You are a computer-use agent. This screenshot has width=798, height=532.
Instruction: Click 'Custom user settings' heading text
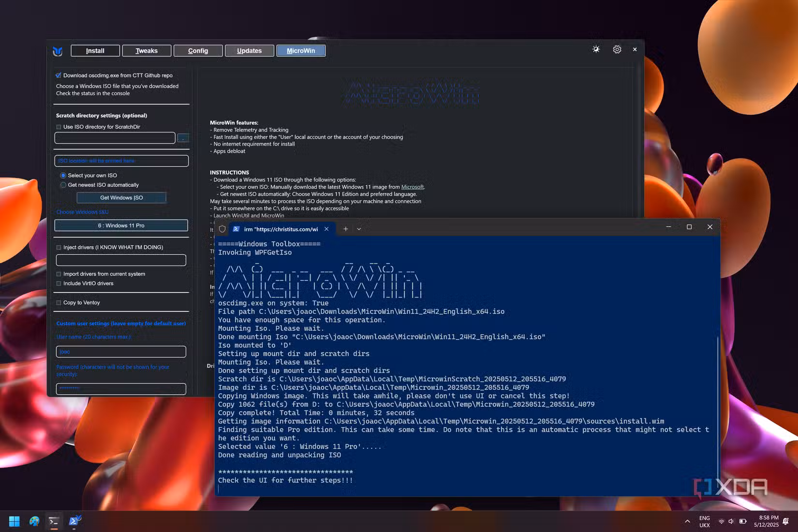[121, 324]
